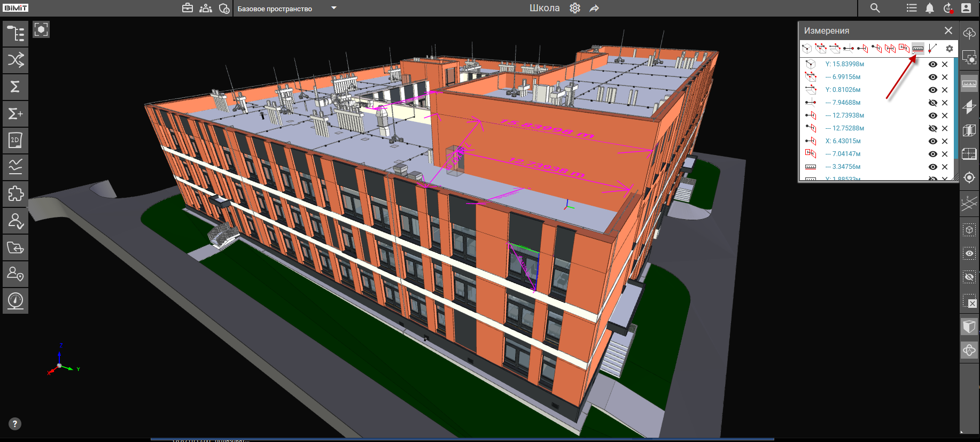Open measurement settings gear in Измерения panel
The height and width of the screenshot is (442, 980).
[949, 49]
